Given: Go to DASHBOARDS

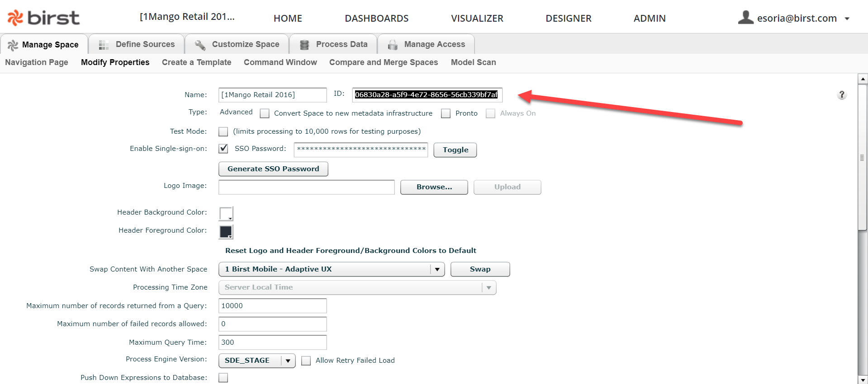Looking at the screenshot, I should [377, 19].
